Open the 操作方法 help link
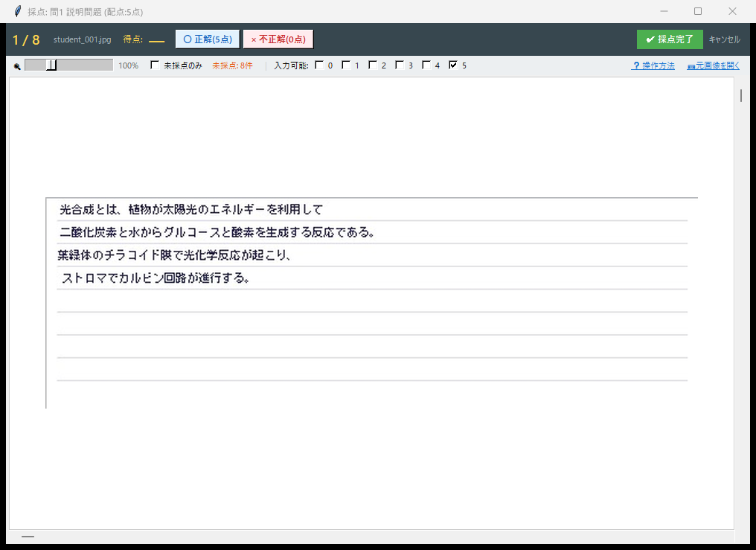756x550 pixels. pyautogui.click(x=653, y=65)
